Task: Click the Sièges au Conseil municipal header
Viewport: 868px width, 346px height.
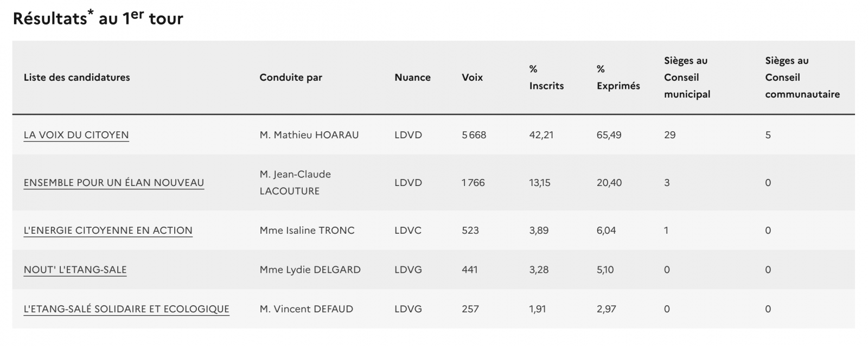Action: (x=687, y=78)
